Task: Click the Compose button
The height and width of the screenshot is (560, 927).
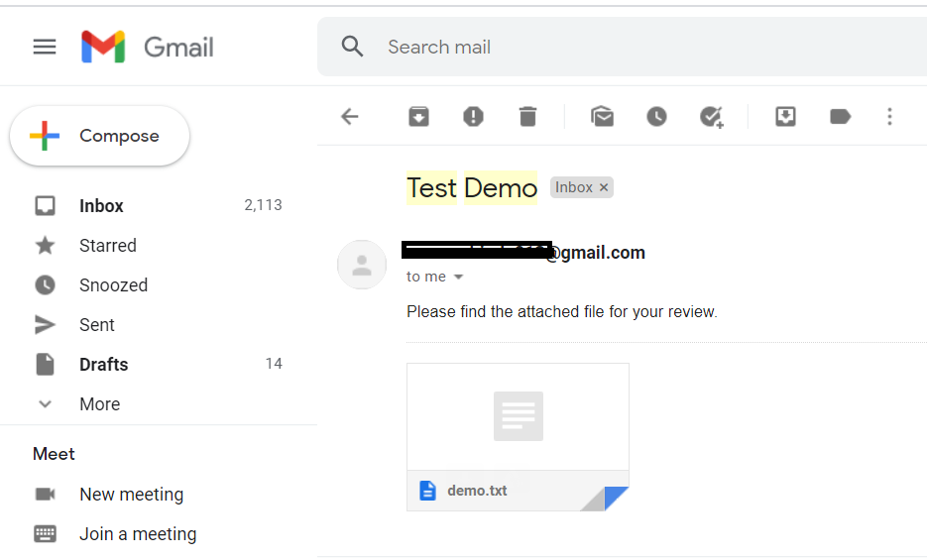Action: (x=99, y=136)
